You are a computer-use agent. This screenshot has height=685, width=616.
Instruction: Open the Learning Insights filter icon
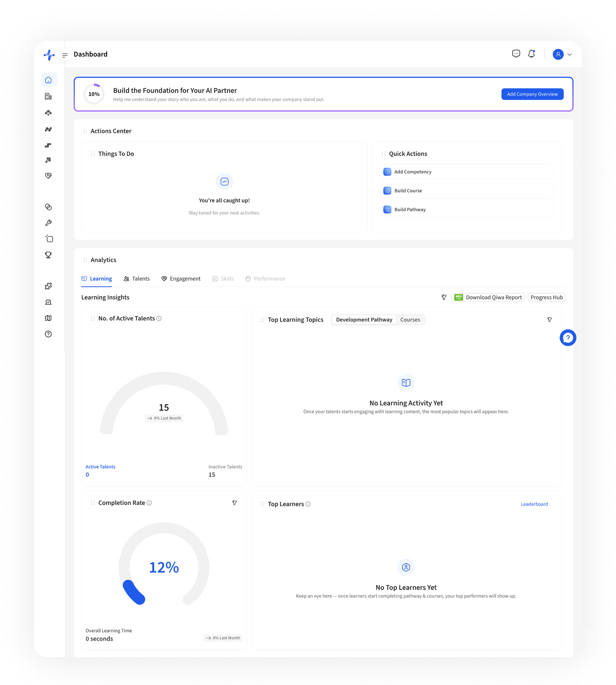(444, 298)
